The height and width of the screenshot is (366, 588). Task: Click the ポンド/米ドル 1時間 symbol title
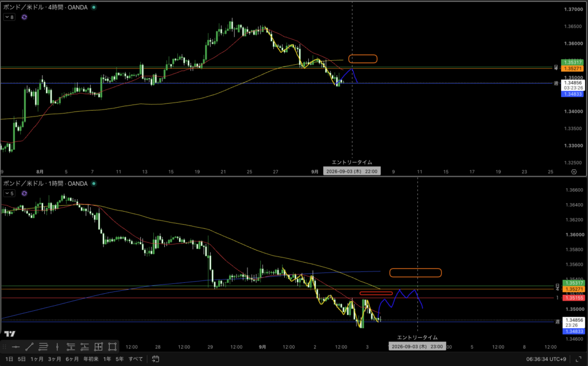[x=45, y=184]
